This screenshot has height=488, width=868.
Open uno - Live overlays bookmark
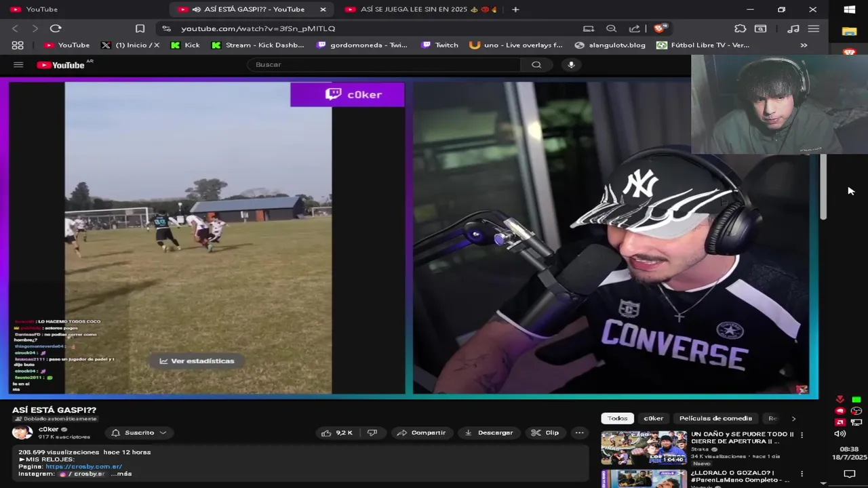tap(516, 45)
